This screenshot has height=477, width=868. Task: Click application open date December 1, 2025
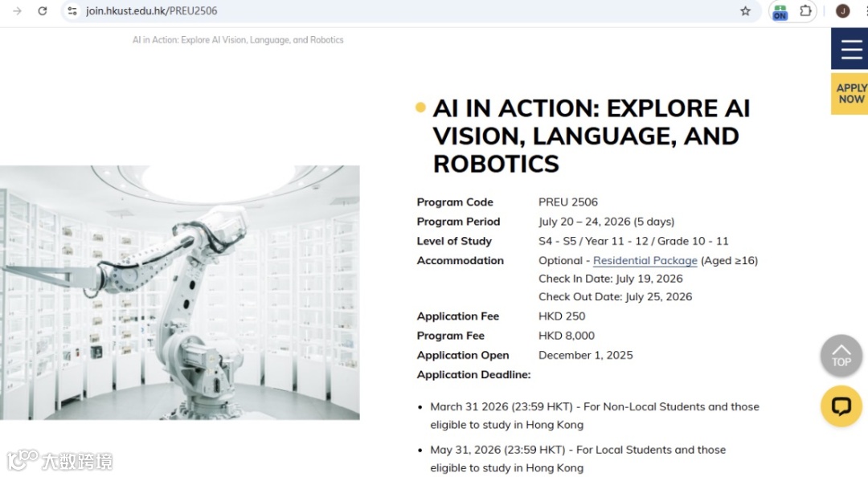(585, 355)
